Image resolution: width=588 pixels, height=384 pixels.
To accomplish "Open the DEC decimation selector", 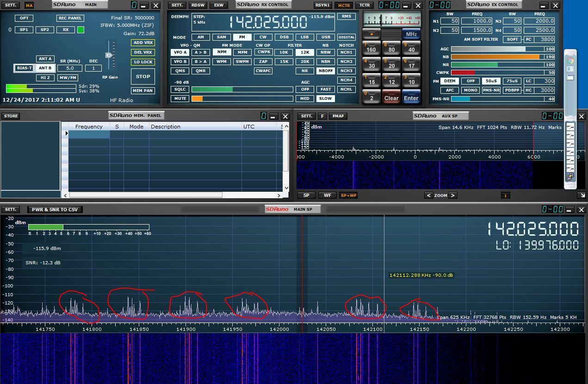I will coord(93,68).
